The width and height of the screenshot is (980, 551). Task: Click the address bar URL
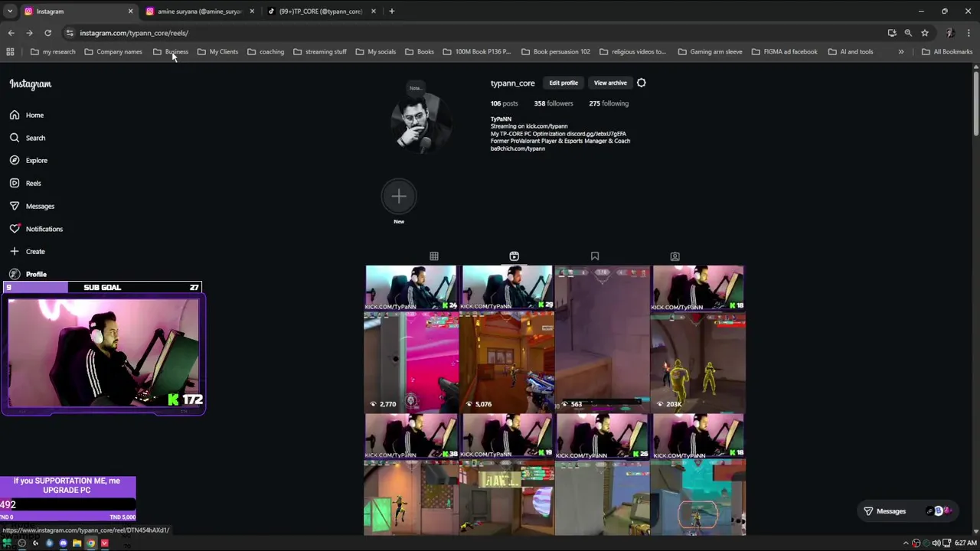pos(134,33)
